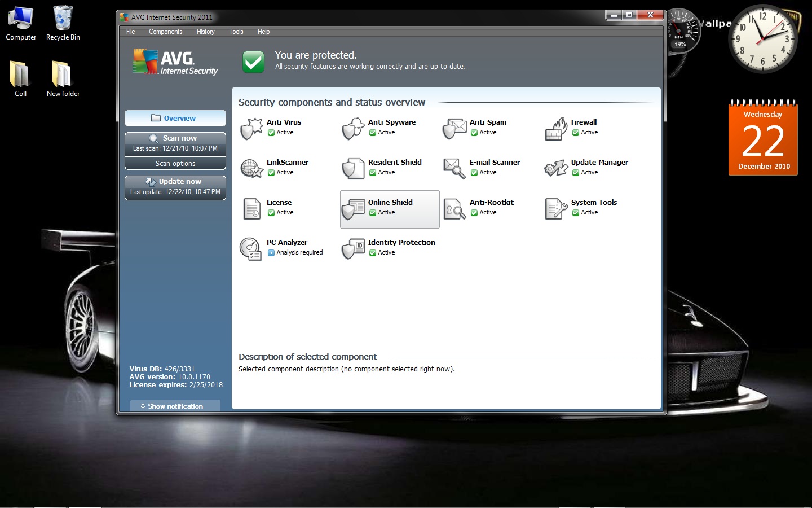This screenshot has width=812, height=508.
Task: Expand the Show notification panel
Action: [175, 406]
